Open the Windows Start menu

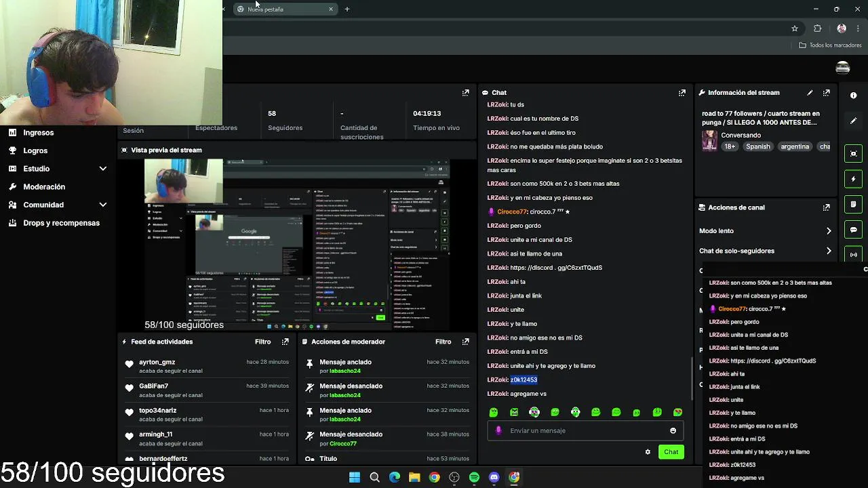click(x=354, y=477)
